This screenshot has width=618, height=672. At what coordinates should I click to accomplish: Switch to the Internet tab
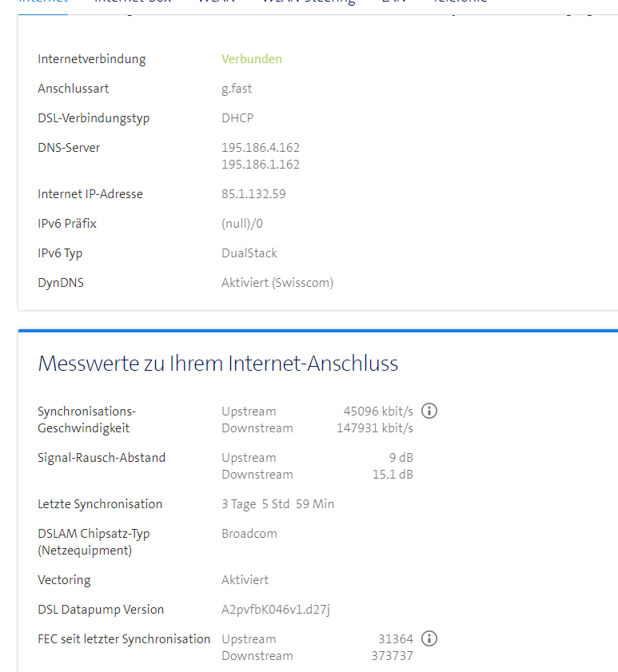click(x=42, y=2)
